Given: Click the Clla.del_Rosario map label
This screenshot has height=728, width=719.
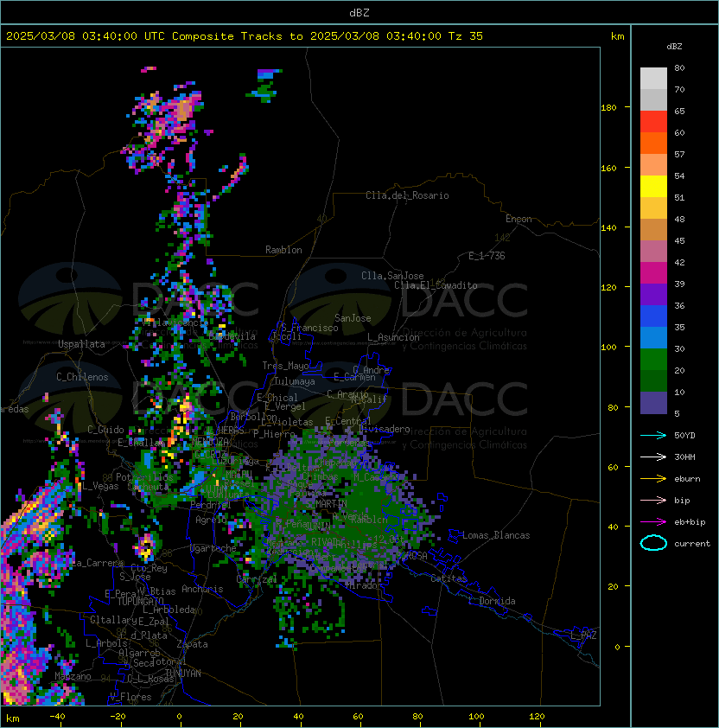Looking at the screenshot, I should pyautogui.click(x=407, y=195).
